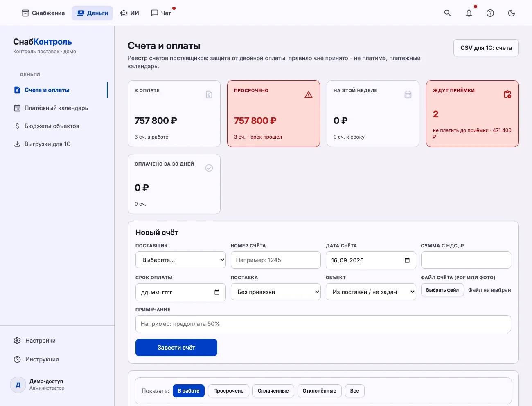The image size is (532, 406).
Task: Open calendar picker for Дата счёта
Action: [x=407, y=260]
